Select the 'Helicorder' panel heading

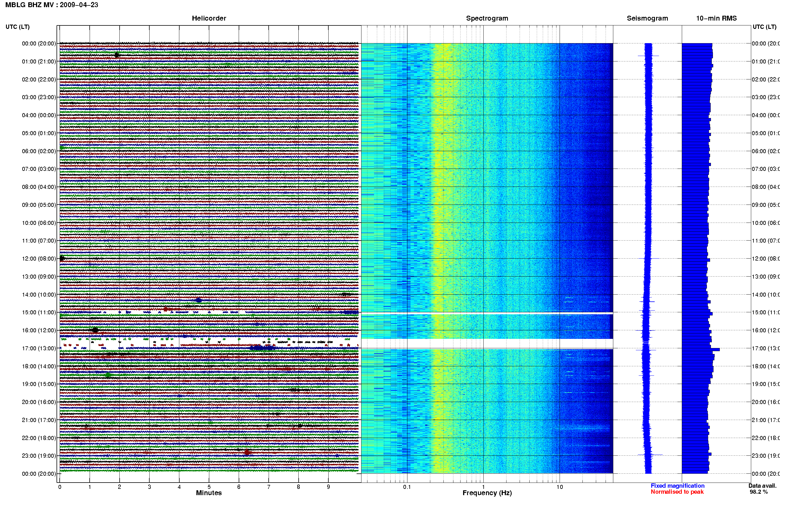(209, 18)
